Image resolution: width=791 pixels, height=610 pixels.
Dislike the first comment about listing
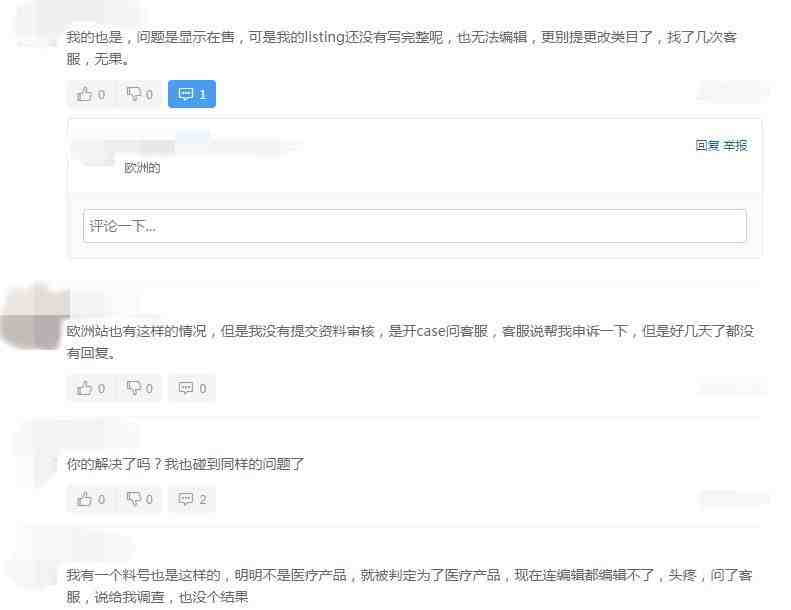coord(139,94)
